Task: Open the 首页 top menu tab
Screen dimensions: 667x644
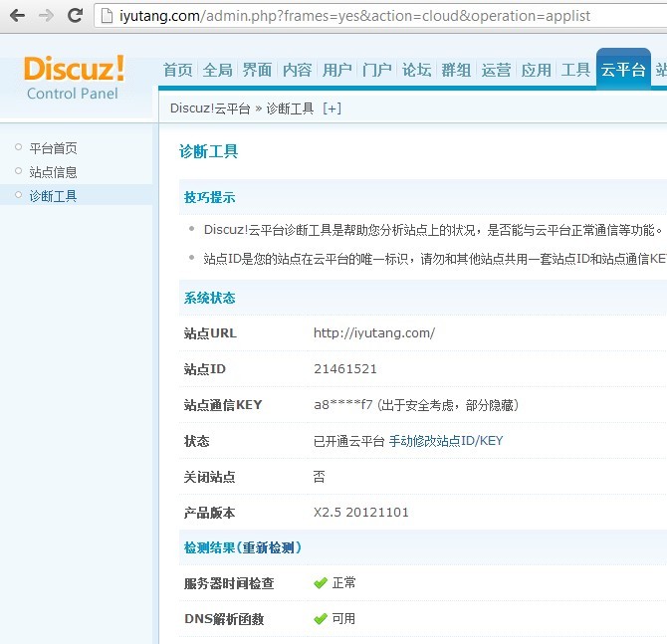Action: [x=178, y=70]
